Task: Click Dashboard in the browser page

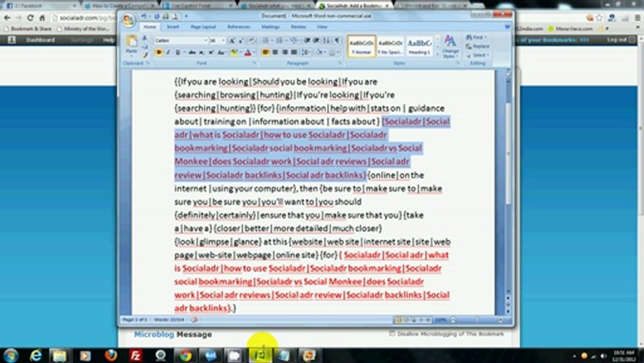Action: point(40,40)
